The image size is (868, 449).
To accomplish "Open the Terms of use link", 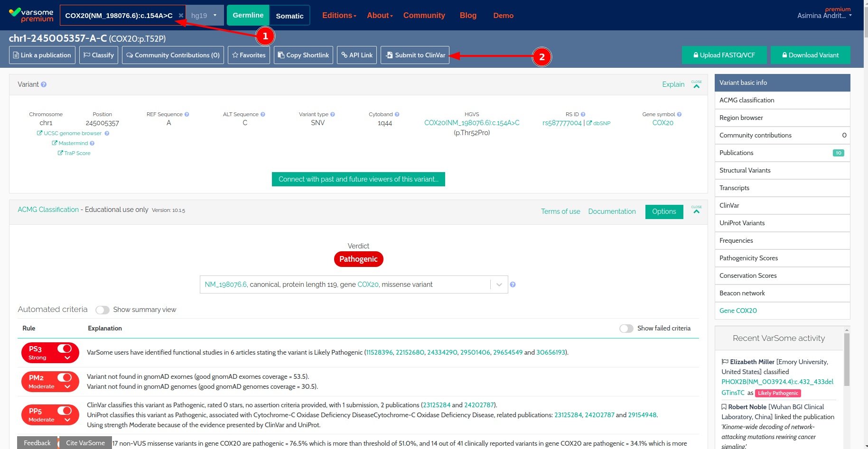I will pos(560,211).
